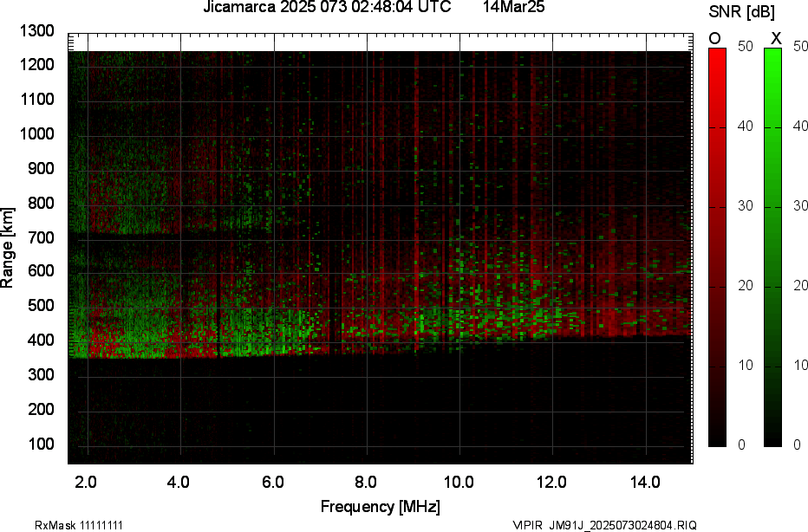The width and height of the screenshot is (808, 532).
Task: Click the 700 km range tick label
Action: [40, 237]
